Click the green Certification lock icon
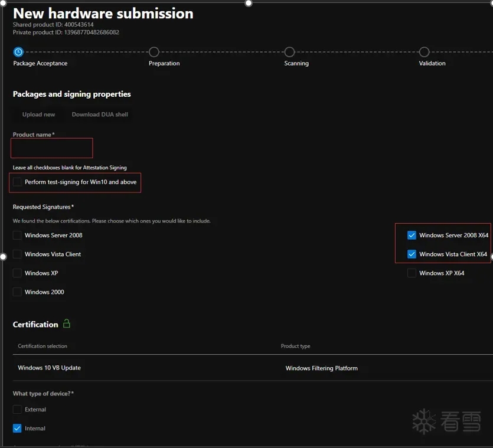The height and width of the screenshot is (448, 493). click(x=67, y=323)
